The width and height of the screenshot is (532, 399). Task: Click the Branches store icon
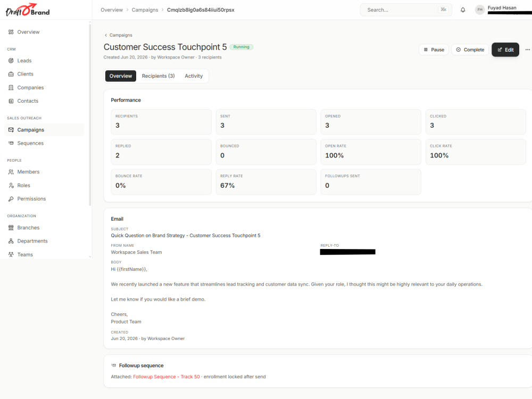(x=11, y=228)
